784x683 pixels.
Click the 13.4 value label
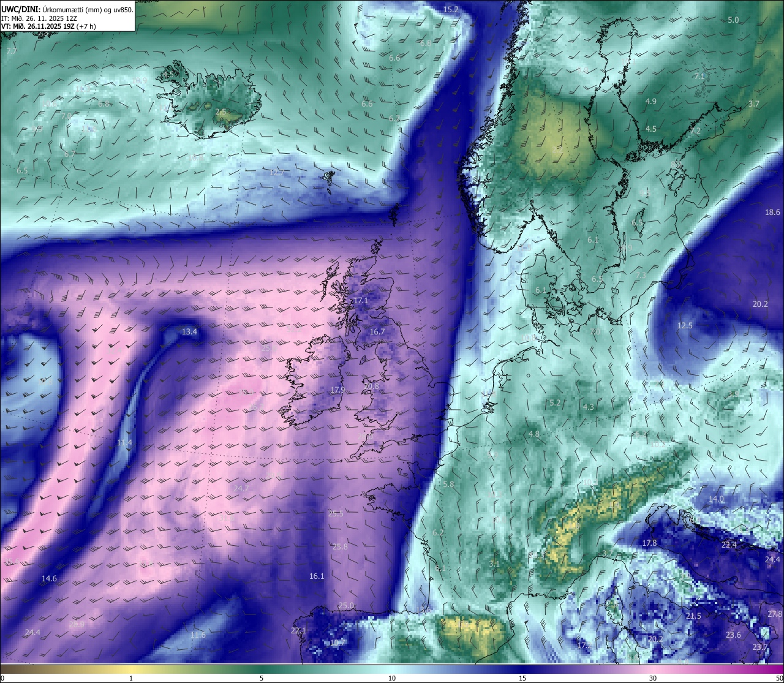click(x=189, y=332)
